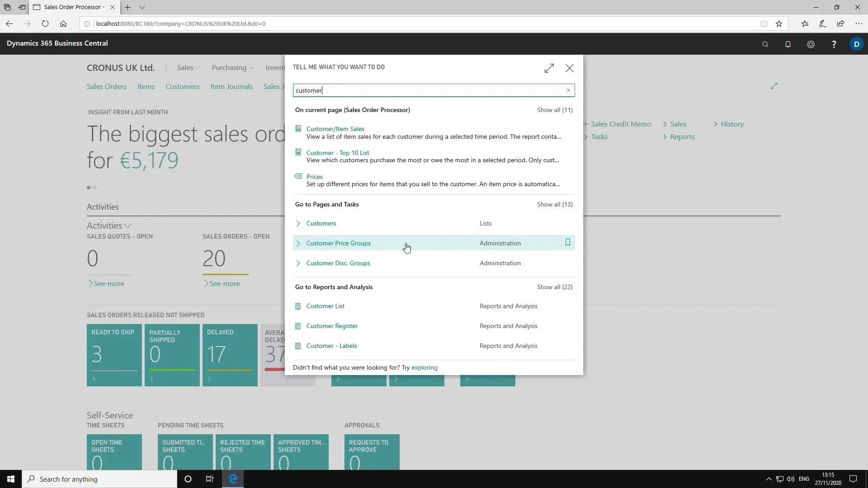Open the Purchasing menu dropdown
Screen dimensions: 868x488
[x=232, y=68]
